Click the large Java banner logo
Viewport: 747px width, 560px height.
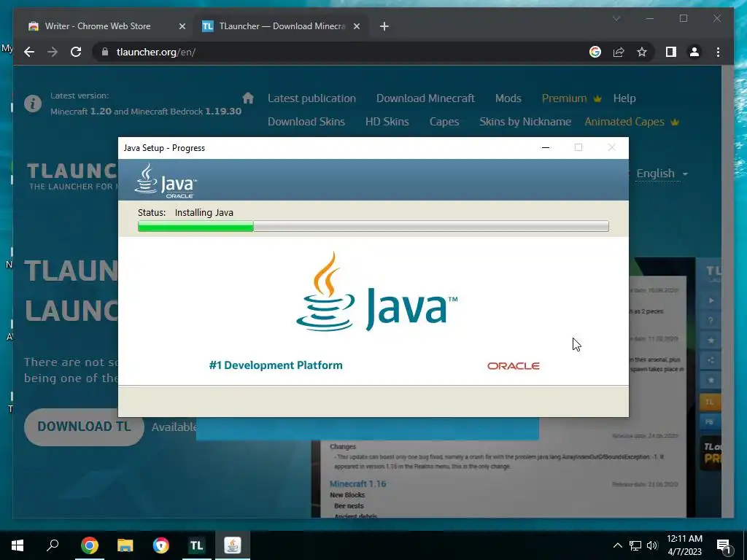click(376, 292)
